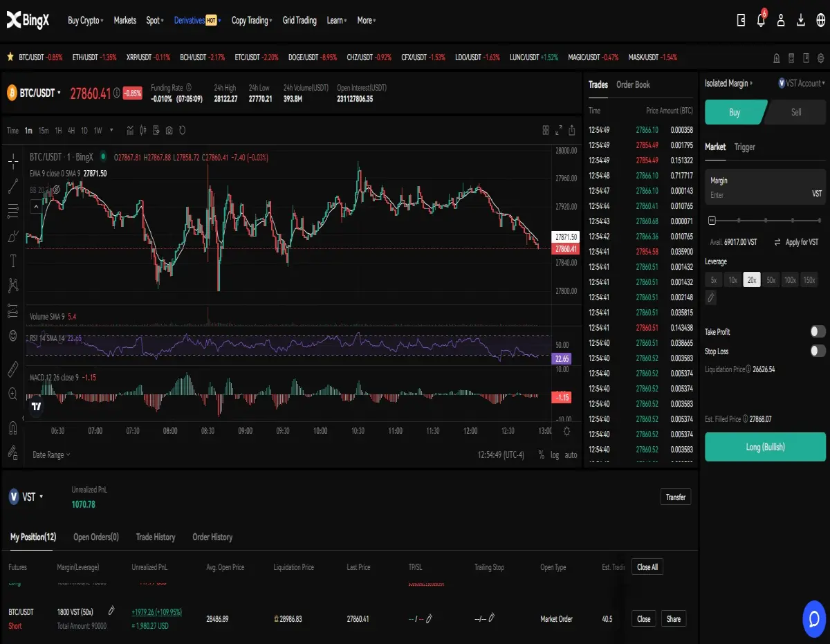The height and width of the screenshot is (644, 830).
Task: Reset the chart with refresh icon
Action: point(182,130)
